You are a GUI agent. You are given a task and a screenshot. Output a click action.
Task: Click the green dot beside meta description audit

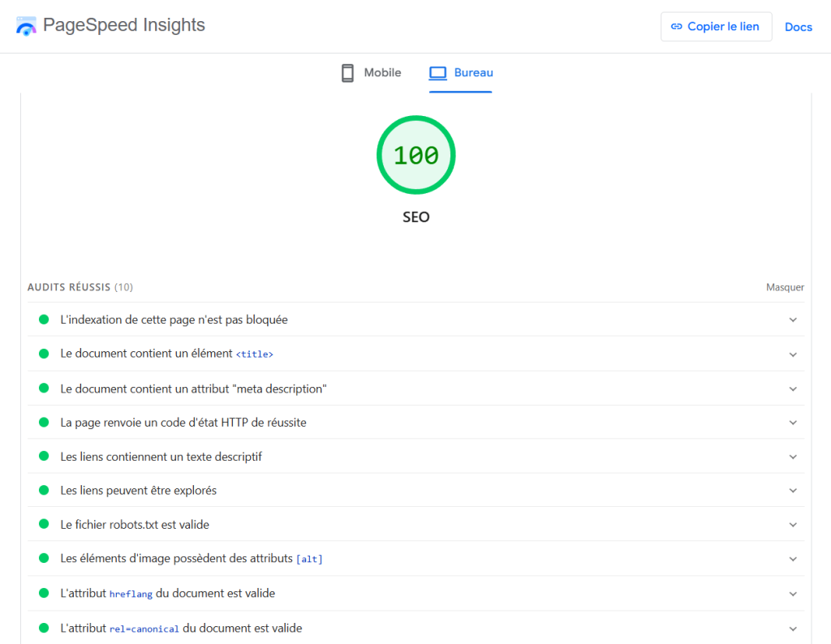pos(43,388)
